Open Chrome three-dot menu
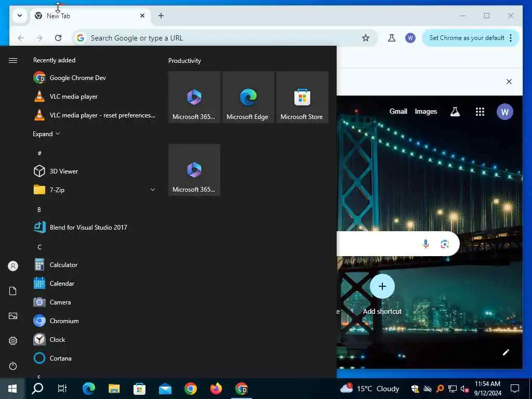 pos(511,38)
